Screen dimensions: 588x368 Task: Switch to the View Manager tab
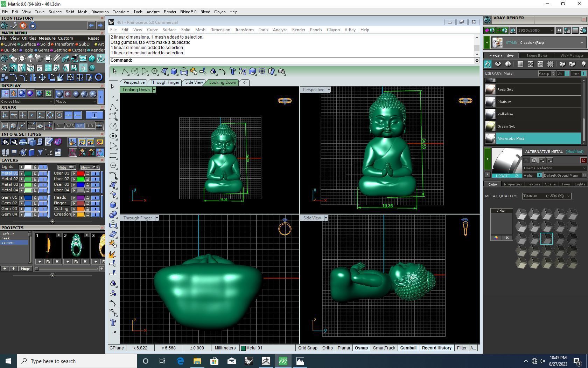(x=572, y=56)
